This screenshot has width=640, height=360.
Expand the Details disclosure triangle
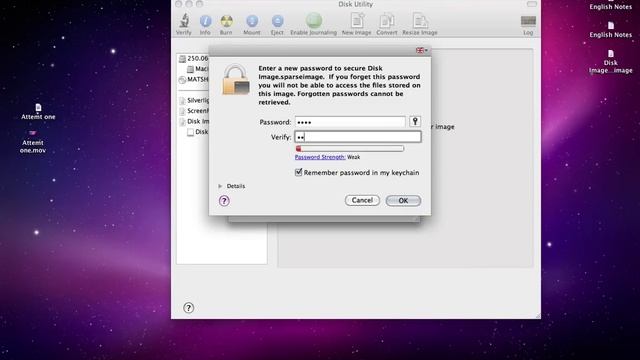220,186
